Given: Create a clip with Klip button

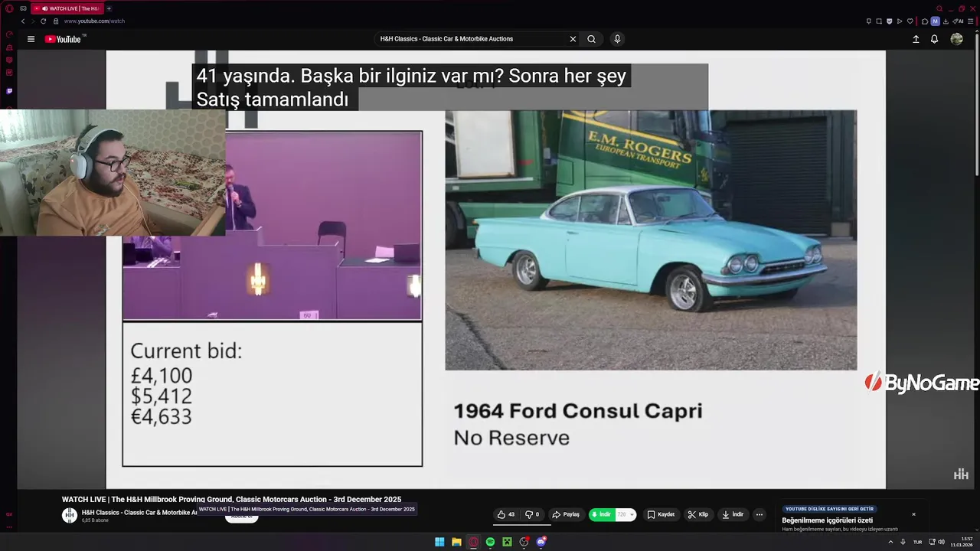Looking at the screenshot, I should [697, 514].
